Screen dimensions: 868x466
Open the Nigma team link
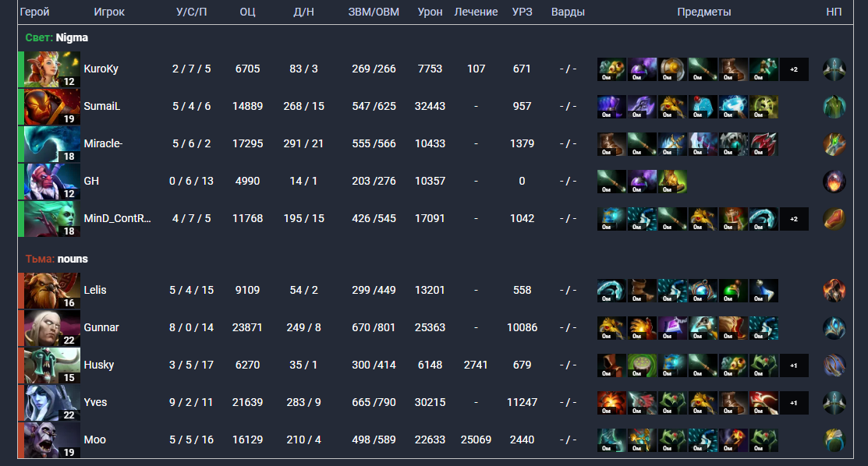[72, 37]
